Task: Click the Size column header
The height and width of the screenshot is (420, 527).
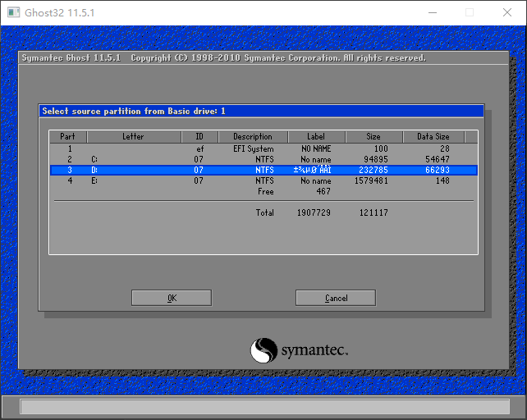Action: coord(373,136)
